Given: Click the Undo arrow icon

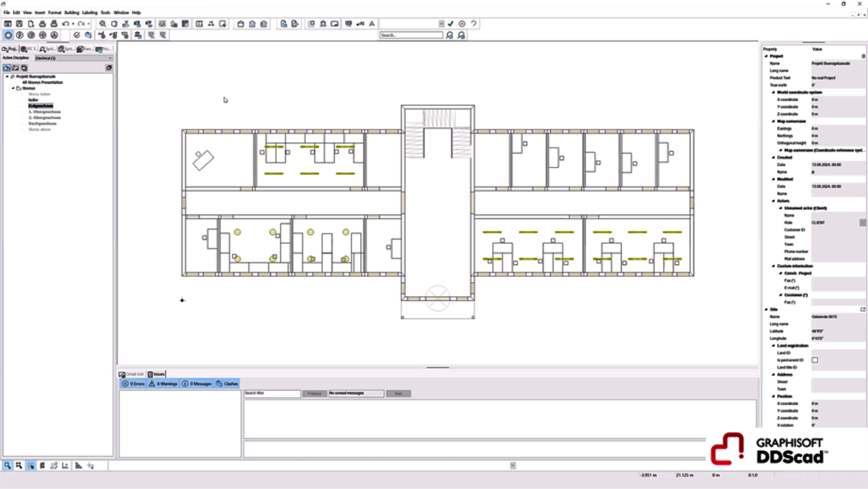Looking at the screenshot, I should click(66, 24).
